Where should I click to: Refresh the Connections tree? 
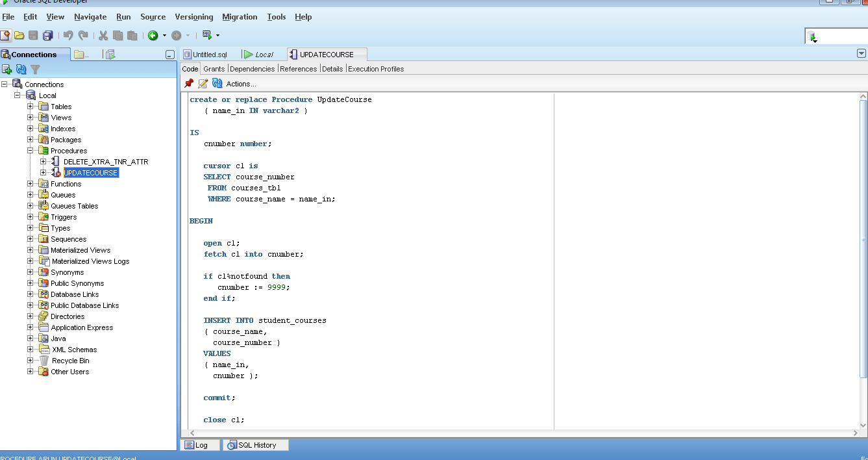20,69
